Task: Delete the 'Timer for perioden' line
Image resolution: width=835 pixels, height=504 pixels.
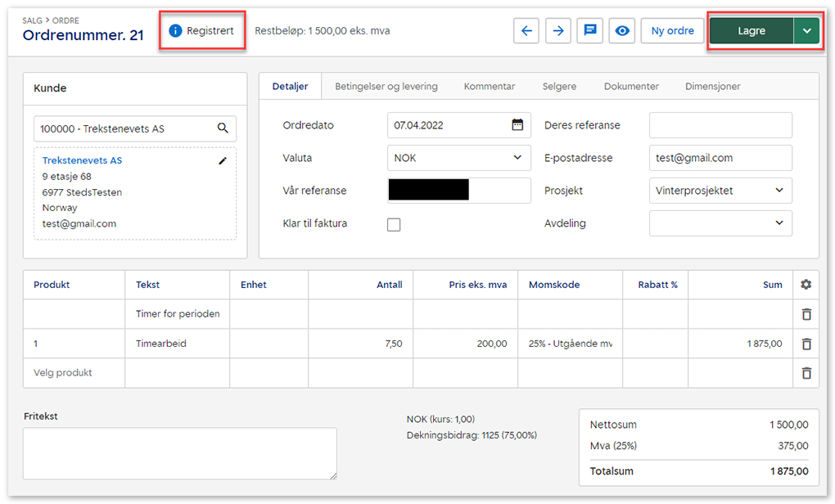Action: 806,314
